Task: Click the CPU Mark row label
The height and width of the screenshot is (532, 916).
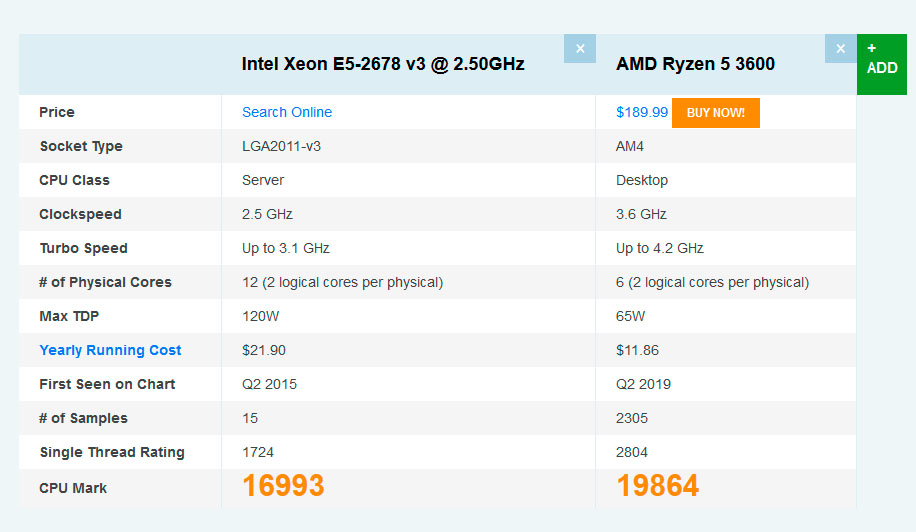Action: [73, 488]
